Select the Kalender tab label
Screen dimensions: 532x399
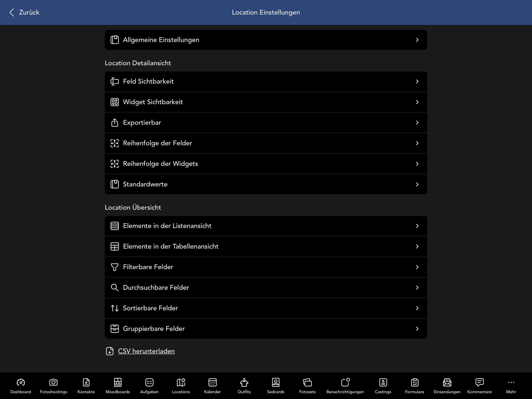coord(212,392)
